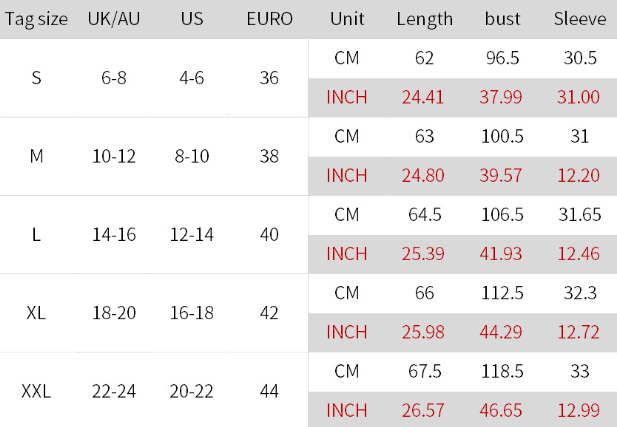Click the XL tag size cell

[36, 313]
